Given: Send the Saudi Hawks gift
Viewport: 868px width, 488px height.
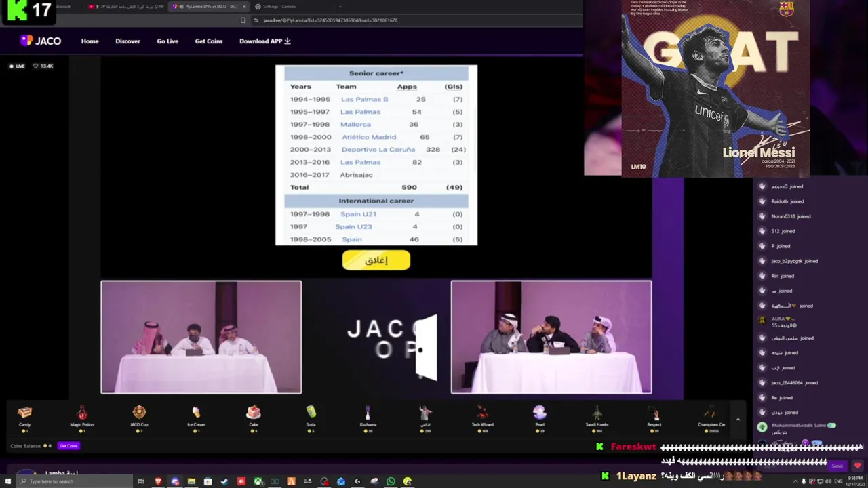Looking at the screenshot, I should (597, 416).
